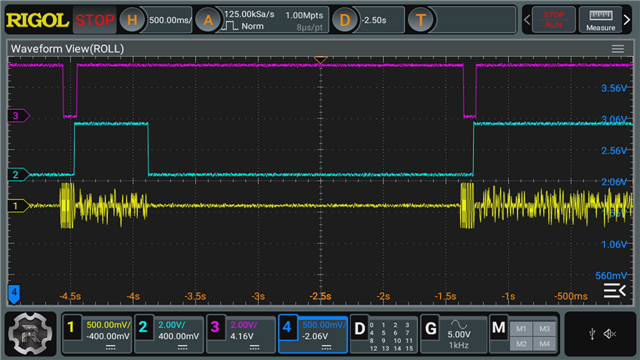Screen dimensions: 640x360
Task: Open the Digital (D) channels label
Action: pos(360,329)
